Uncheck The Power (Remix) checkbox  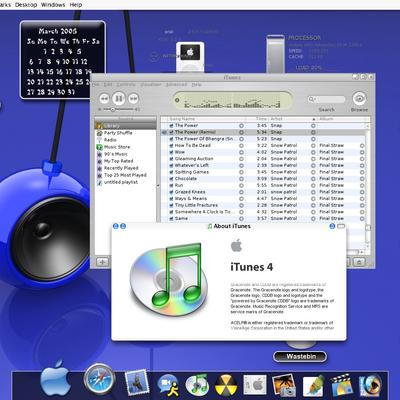coord(171,132)
